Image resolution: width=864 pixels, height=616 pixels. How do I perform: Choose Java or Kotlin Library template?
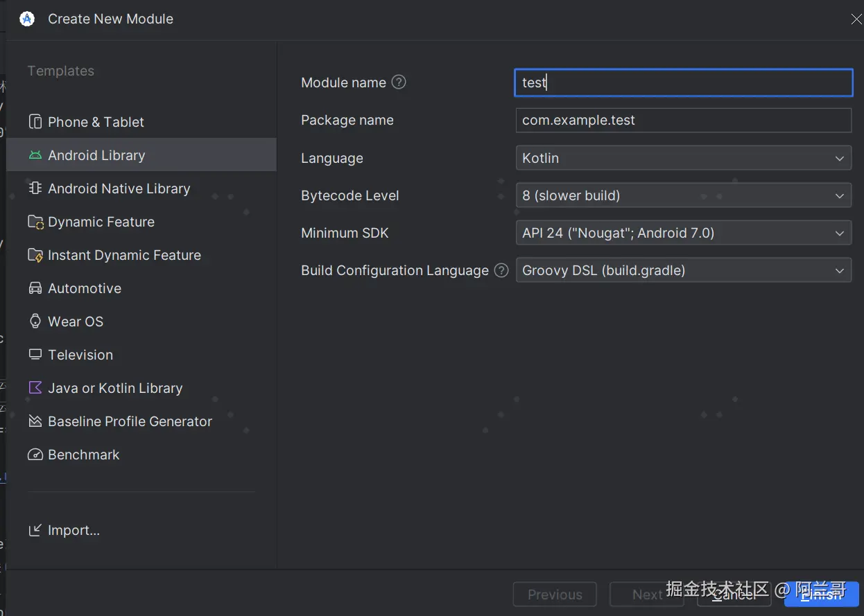[x=141, y=388]
